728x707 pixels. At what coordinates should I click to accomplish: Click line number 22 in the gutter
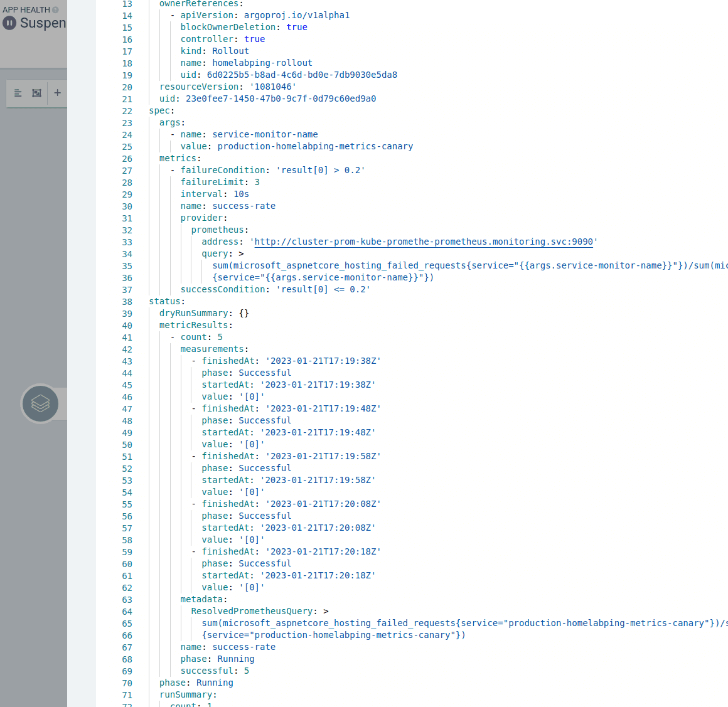[127, 111]
